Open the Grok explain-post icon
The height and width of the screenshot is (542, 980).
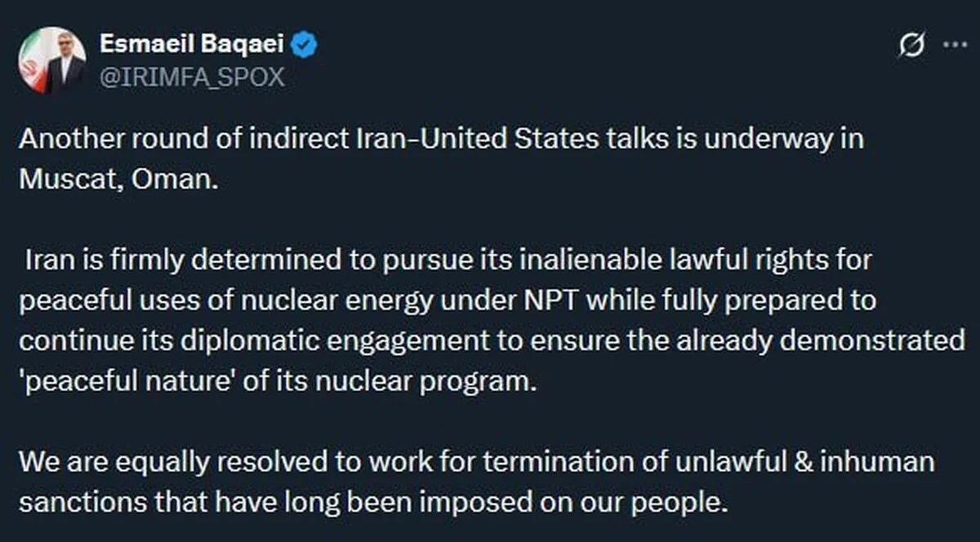(911, 47)
